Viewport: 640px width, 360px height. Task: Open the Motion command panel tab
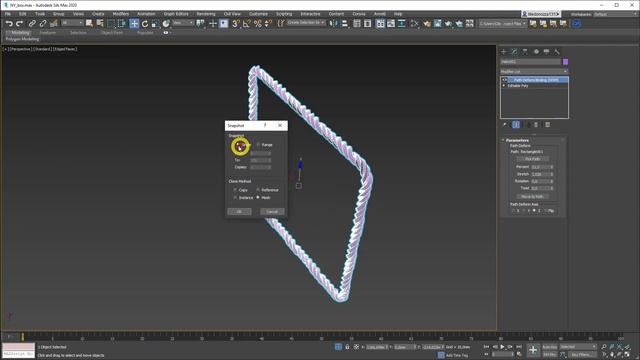tap(536, 52)
